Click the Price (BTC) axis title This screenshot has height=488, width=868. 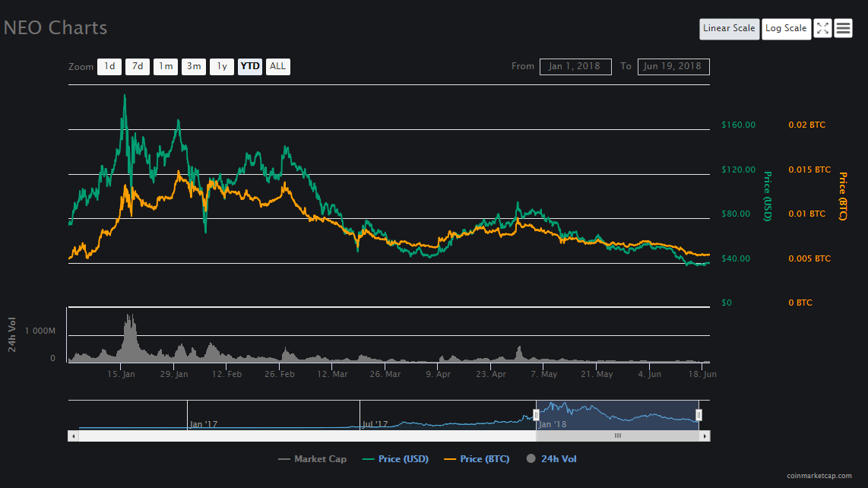tap(843, 196)
